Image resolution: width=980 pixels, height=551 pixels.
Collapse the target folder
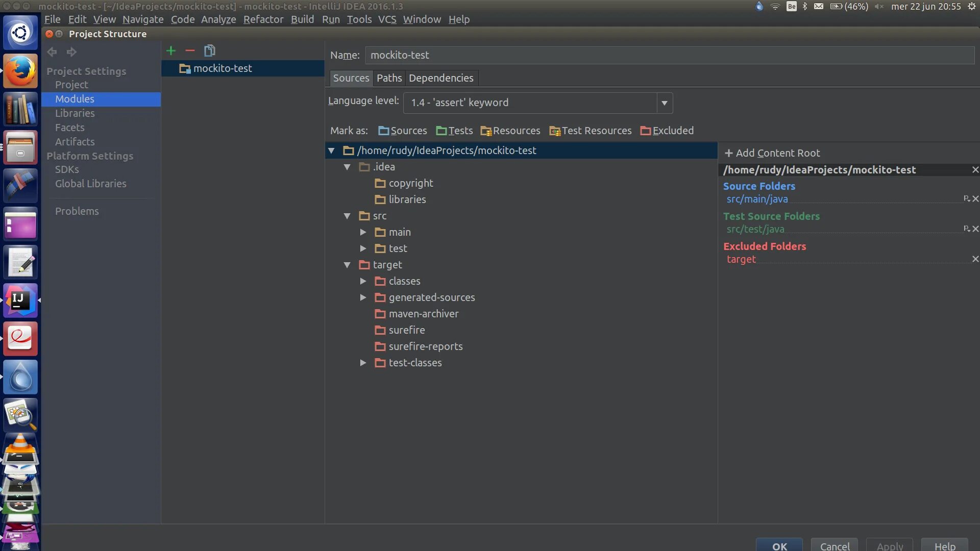347,265
